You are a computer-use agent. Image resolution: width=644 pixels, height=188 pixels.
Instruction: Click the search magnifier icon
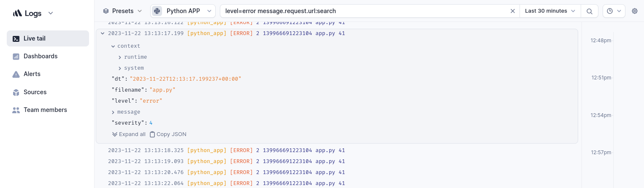[x=590, y=11]
